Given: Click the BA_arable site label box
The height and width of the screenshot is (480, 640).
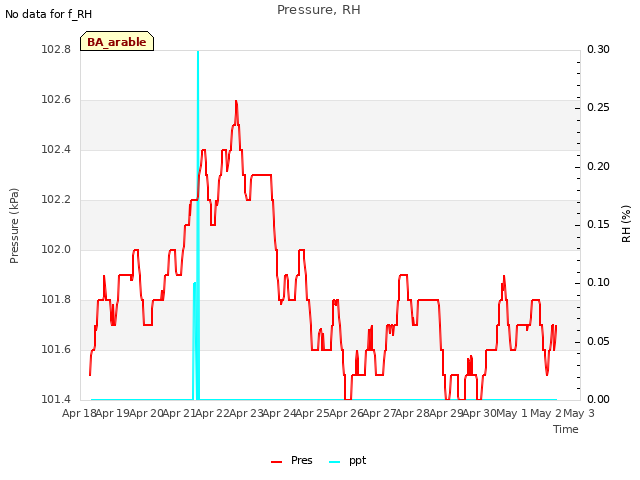Looking at the screenshot, I should 117,41.
